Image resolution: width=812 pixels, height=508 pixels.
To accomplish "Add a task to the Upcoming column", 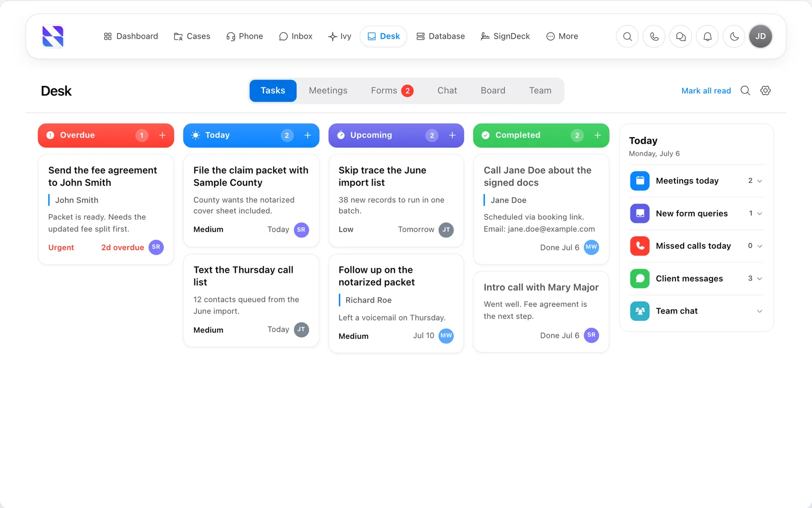I will (452, 135).
